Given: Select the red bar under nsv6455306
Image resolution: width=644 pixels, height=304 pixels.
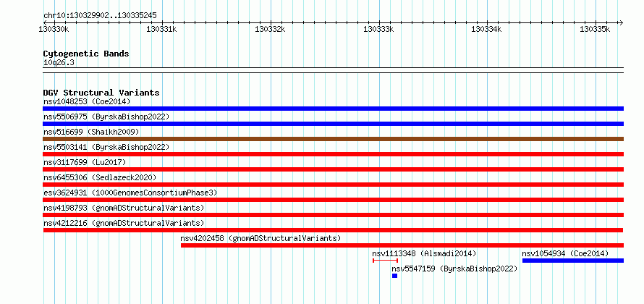Looking at the screenshot, I should [x=333, y=185].
